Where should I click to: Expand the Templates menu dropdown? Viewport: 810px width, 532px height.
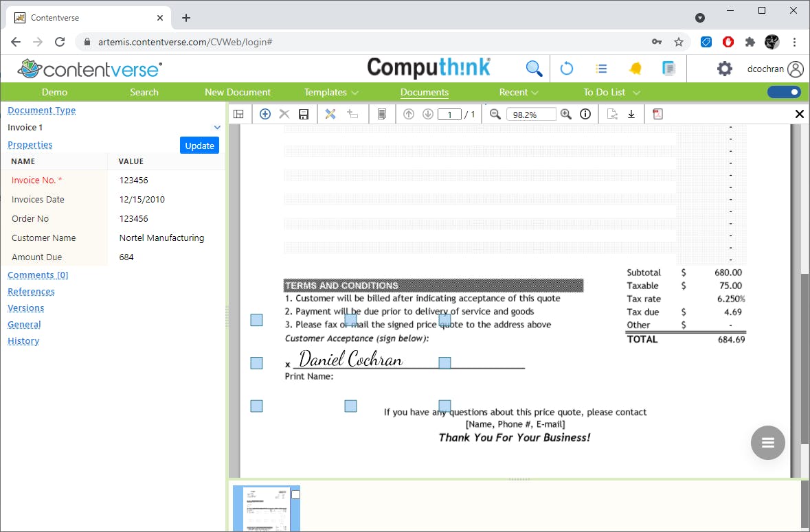355,93
